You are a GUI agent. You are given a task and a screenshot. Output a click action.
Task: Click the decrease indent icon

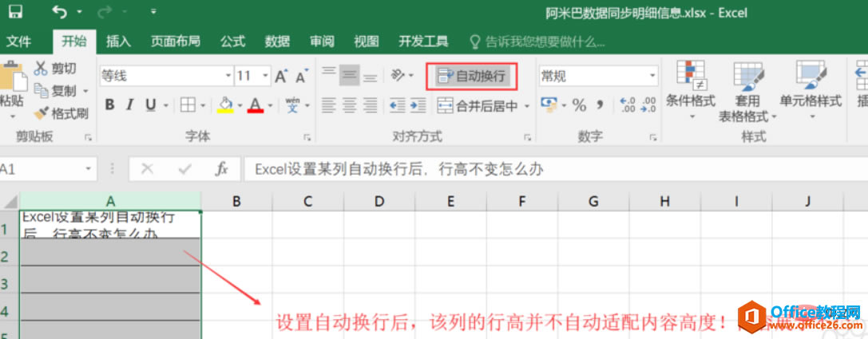tap(398, 104)
